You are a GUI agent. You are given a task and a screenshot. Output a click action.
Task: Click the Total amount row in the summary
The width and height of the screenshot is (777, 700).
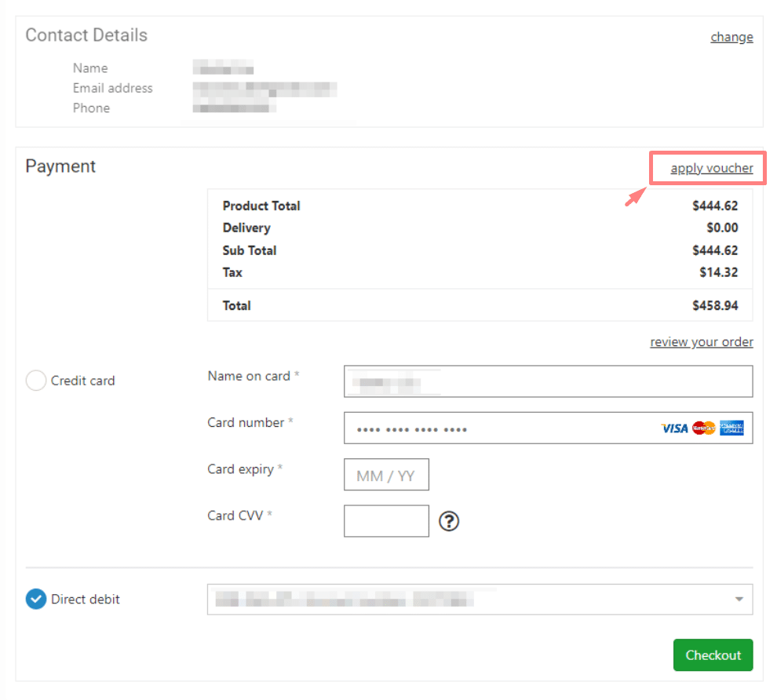click(x=480, y=305)
